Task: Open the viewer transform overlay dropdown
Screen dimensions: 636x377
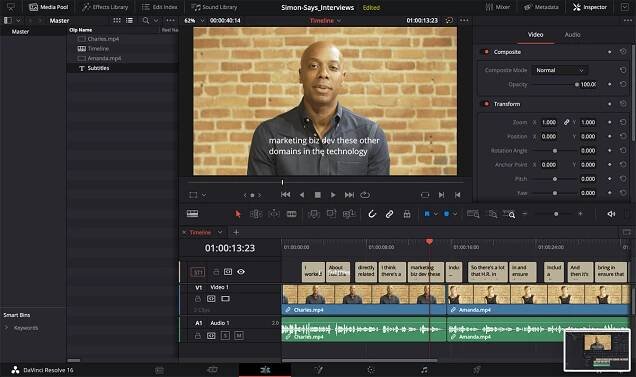Action: click(x=204, y=195)
